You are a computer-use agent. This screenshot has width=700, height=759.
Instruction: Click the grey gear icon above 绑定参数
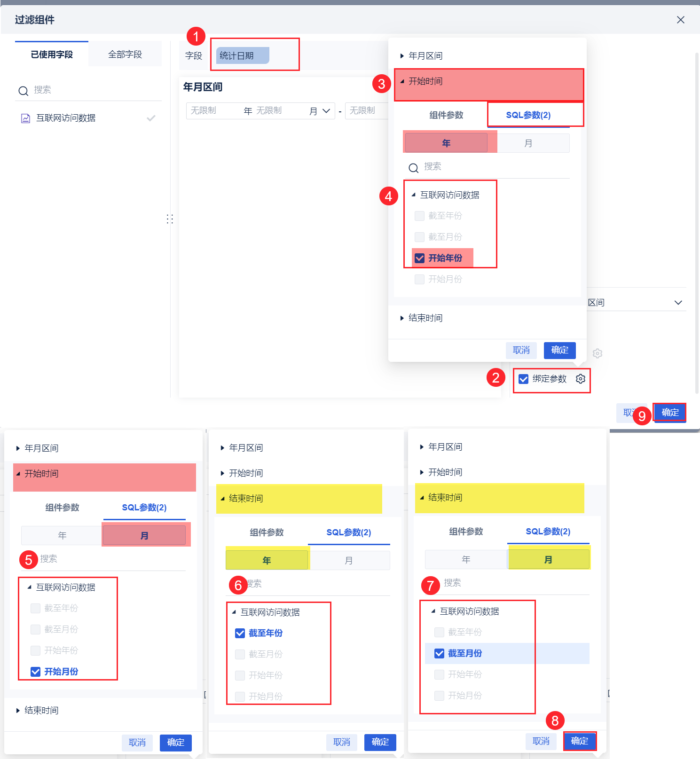[x=598, y=353]
